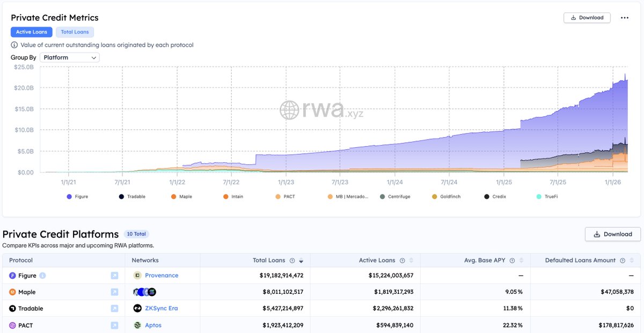Click the Networks column header
The width and height of the screenshot is (644, 333).
point(145,260)
